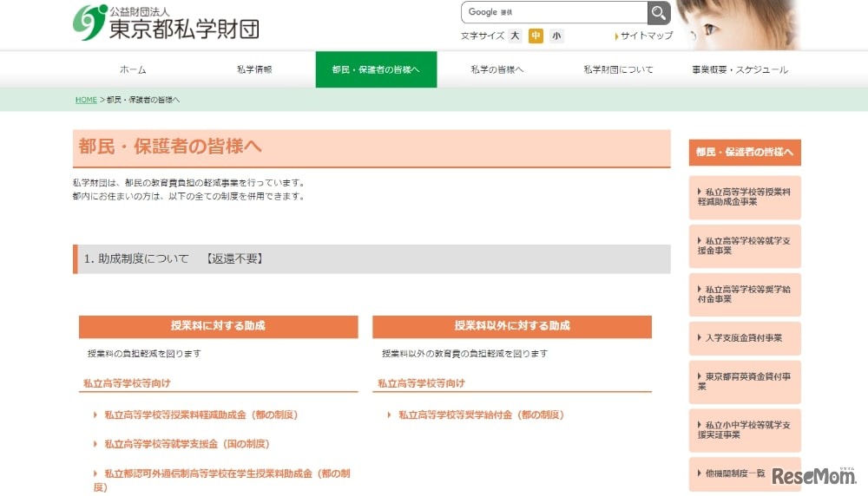The width and height of the screenshot is (868, 496).
Task: Select the 都民・保護者の皆様へ menu tab
Action: pos(376,69)
